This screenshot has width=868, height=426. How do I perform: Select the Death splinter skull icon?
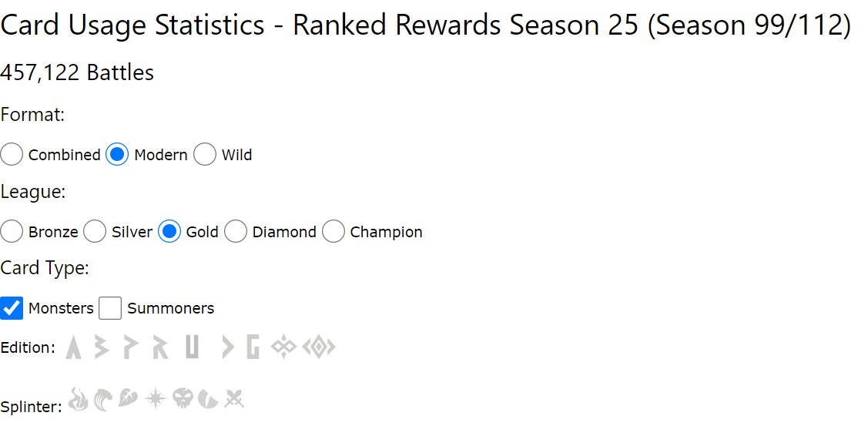[x=182, y=399]
